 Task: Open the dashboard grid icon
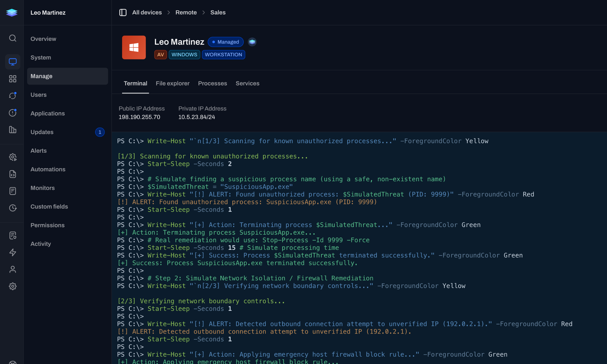click(13, 79)
